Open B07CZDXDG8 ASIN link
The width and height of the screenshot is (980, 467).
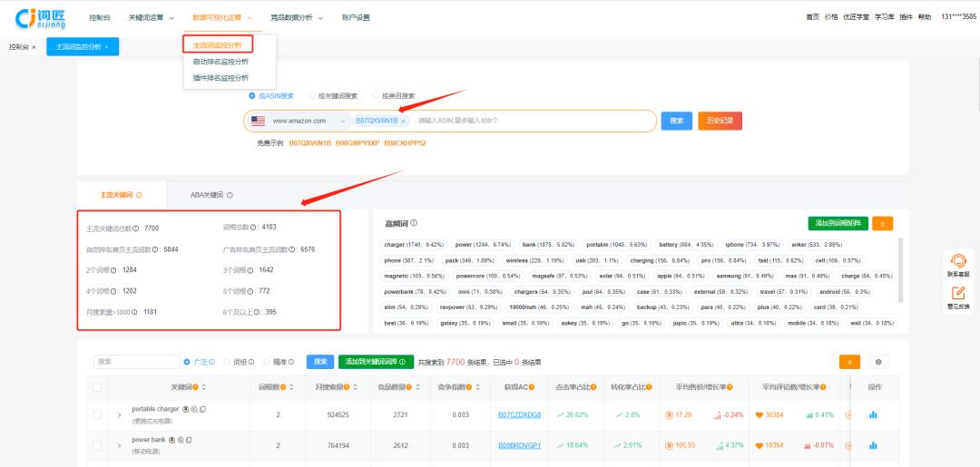(x=519, y=415)
